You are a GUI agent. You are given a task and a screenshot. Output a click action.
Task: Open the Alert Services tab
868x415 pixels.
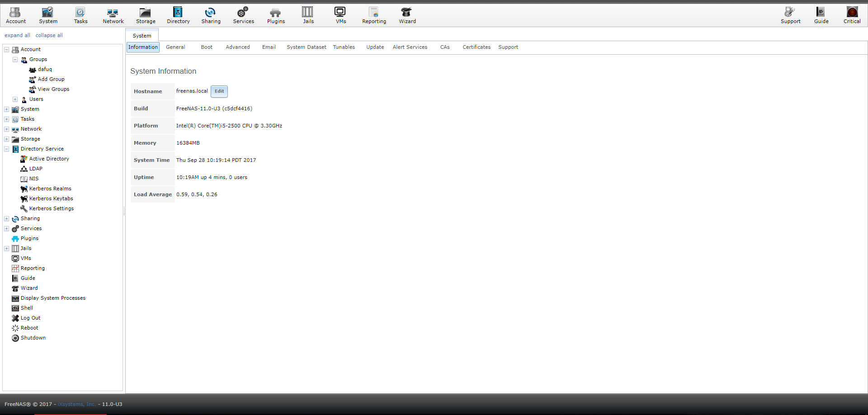click(410, 47)
